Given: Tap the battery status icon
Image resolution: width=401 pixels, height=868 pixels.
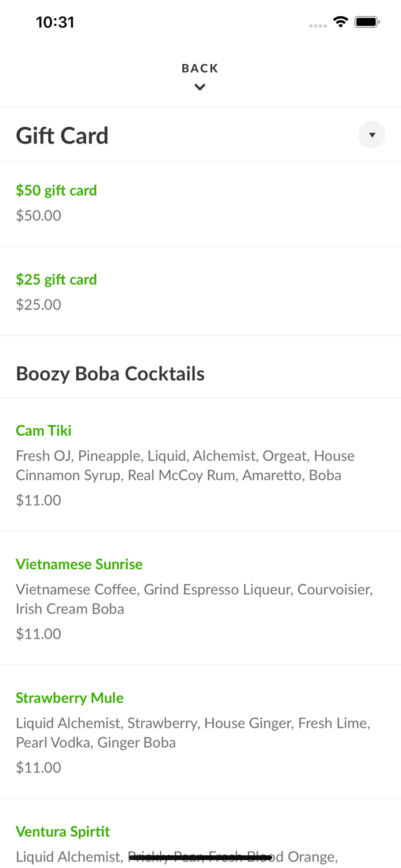Looking at the screenshot, I should point(367,22).
